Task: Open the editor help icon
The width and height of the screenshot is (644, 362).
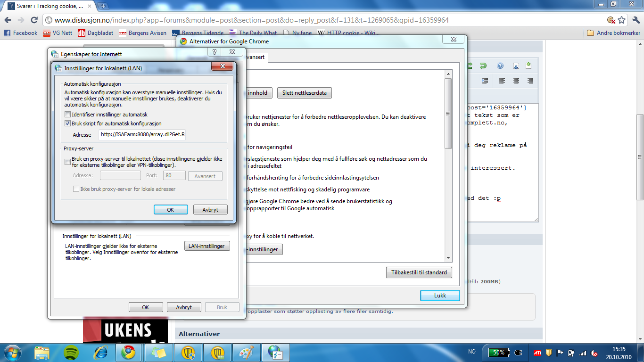Action: tap(500, 66)
